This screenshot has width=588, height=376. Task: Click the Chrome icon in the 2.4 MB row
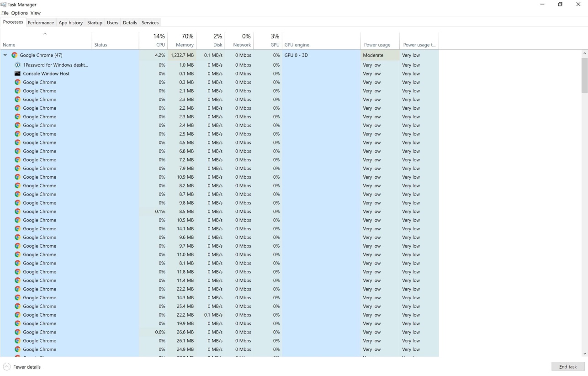[17, 125]
